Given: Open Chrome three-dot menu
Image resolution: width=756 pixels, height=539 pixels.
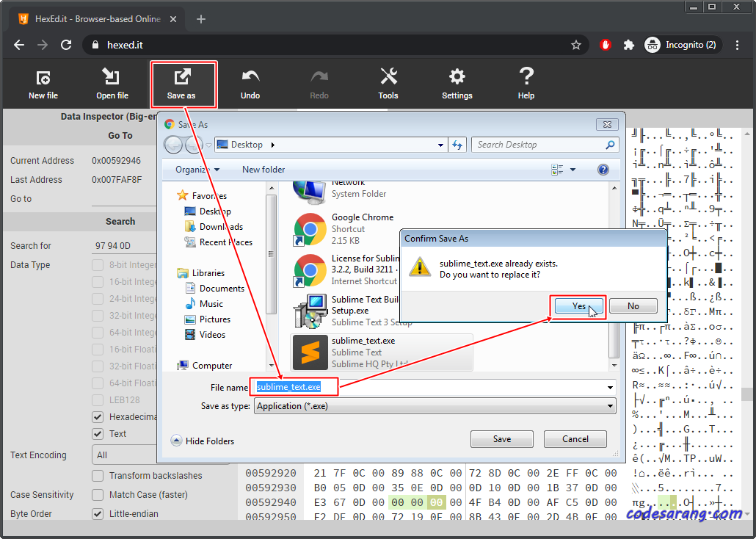Looking at the screenshot, I should (737, 45).
